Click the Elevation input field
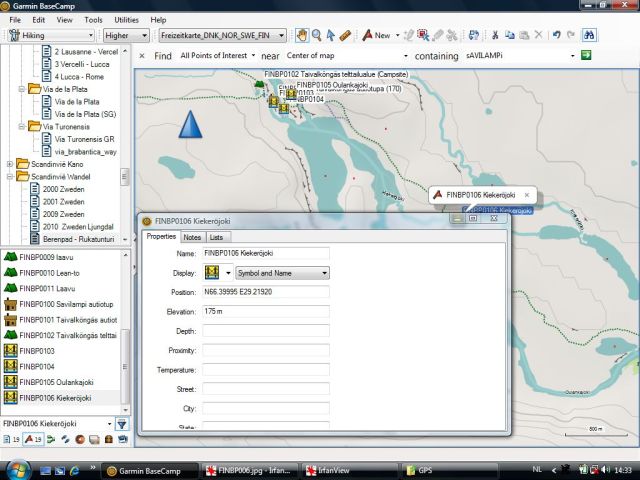The width and height of the screenshot is (640, 480). pos(265,312)
